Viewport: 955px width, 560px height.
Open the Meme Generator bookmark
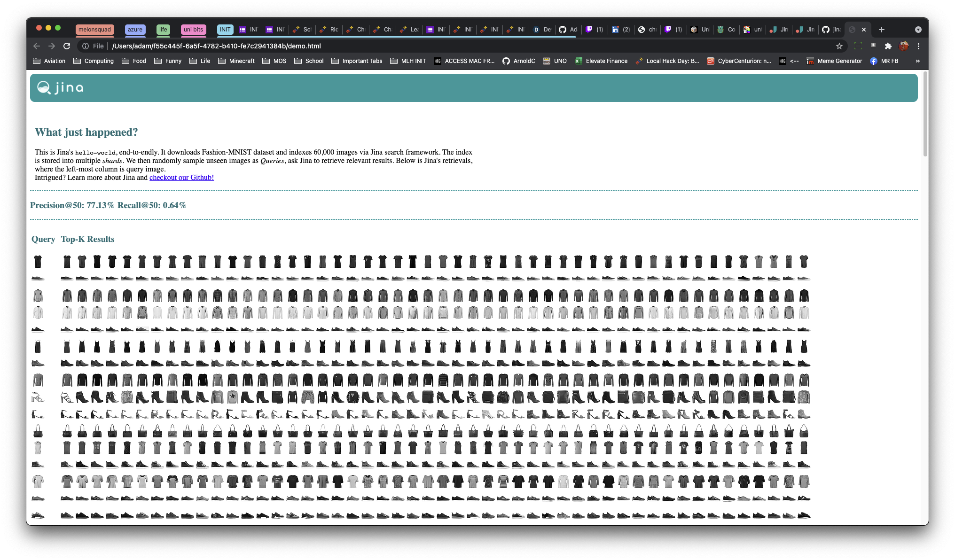[834, 61]
